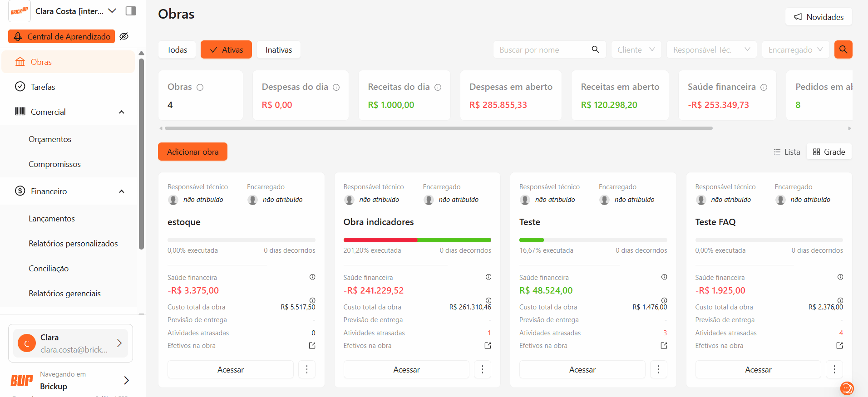Click the Adicionar obra button
Viewport: 868px width, 397px height.
[192, 152]
